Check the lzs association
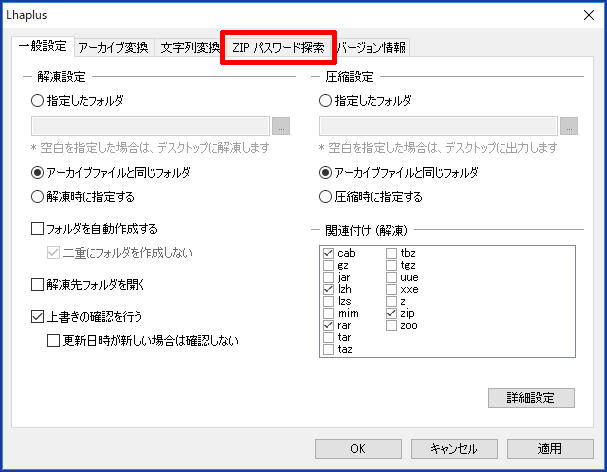 tap(328, 301)
